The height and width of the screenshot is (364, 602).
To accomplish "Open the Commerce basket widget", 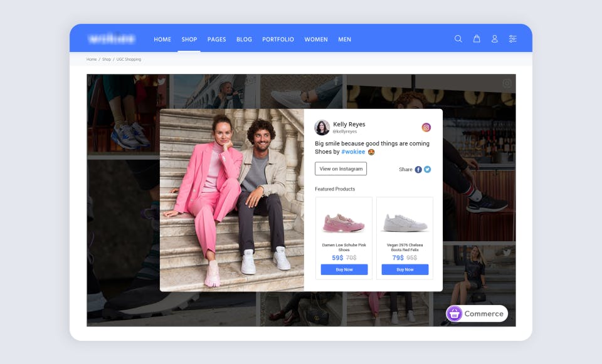I will click(x=477, y=314).
